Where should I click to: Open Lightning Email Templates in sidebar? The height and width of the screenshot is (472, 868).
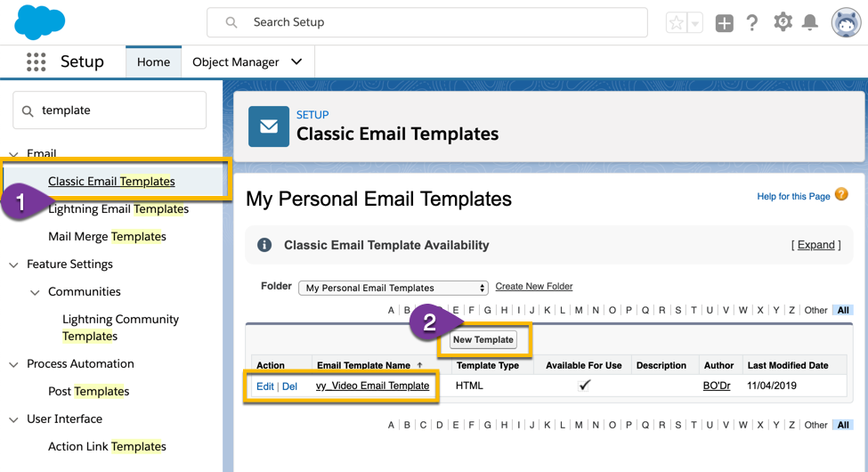click(x=118, y=209)
